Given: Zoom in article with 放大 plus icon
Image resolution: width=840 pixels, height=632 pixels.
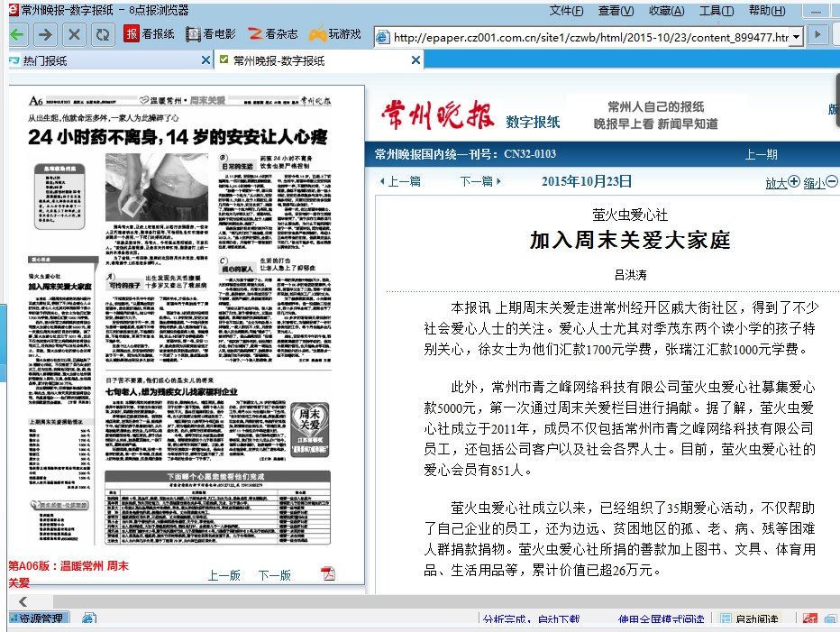Looking at the screenshot, I should [x=782, y=181].
